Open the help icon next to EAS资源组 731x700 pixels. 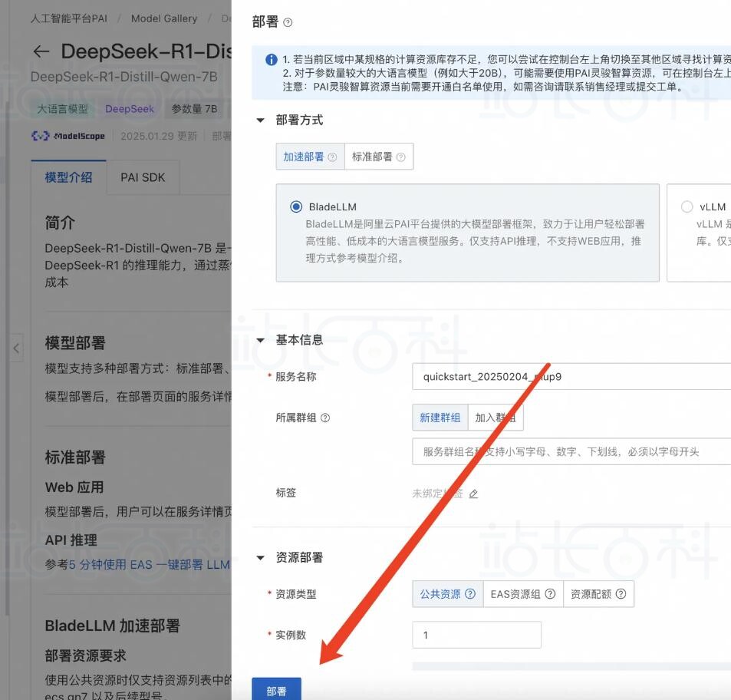550,593
